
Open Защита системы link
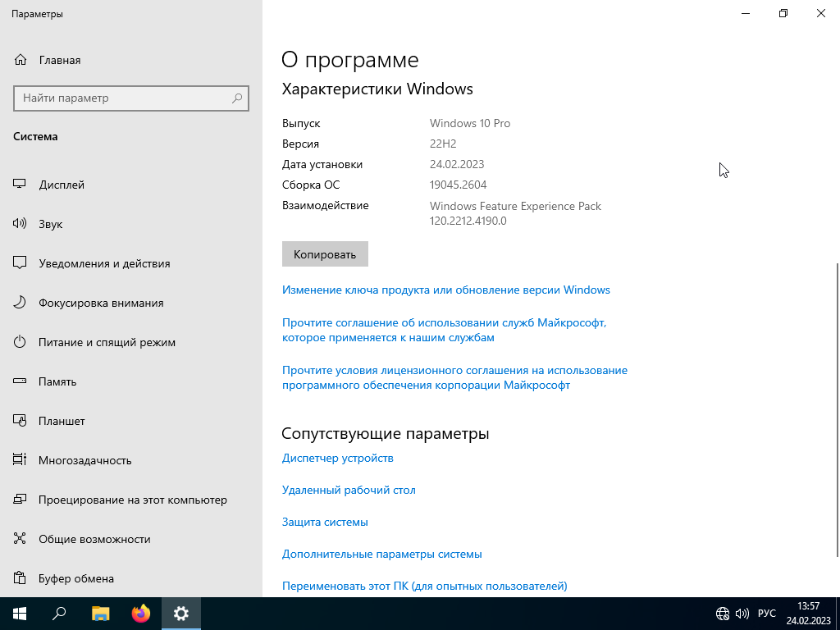(325, 522)
